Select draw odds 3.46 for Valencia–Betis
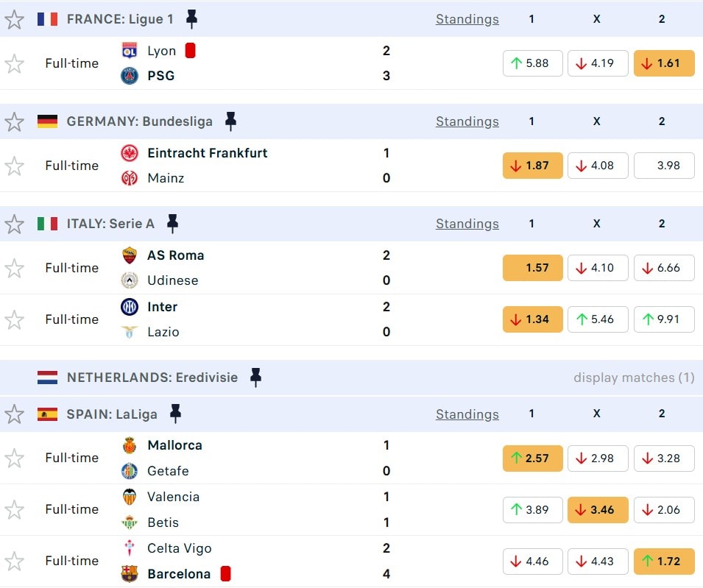Image resolution: width=703 pixels, height=588 pixels. (x=598, y=509)
